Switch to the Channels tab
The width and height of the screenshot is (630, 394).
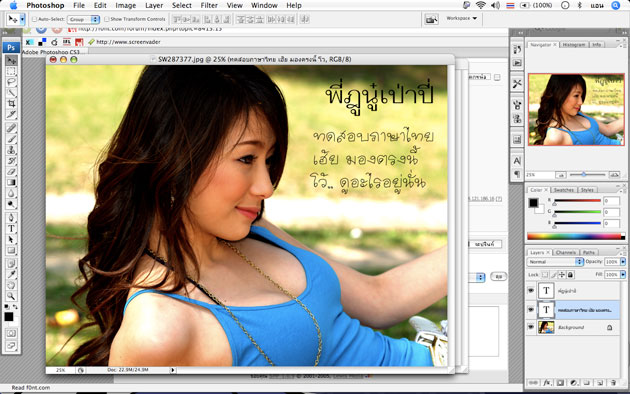566,252
